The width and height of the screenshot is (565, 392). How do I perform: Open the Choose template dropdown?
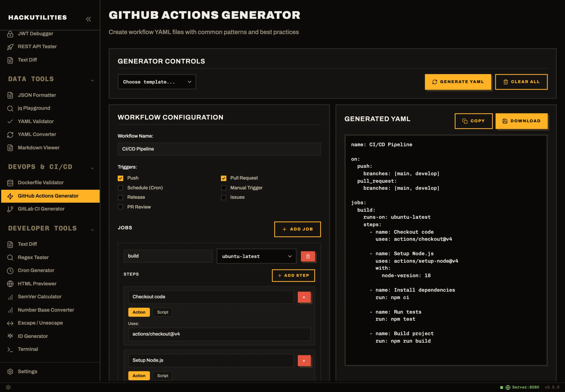click(157, 82)
